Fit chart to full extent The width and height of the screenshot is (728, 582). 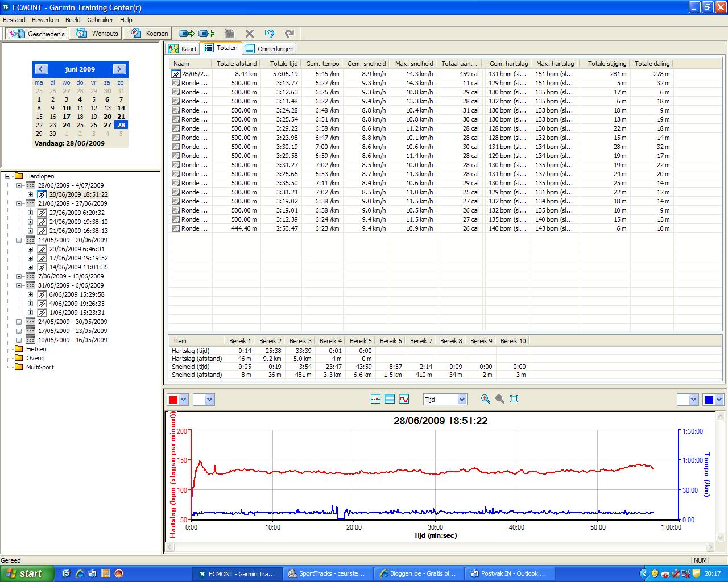[x=514, y=399]
